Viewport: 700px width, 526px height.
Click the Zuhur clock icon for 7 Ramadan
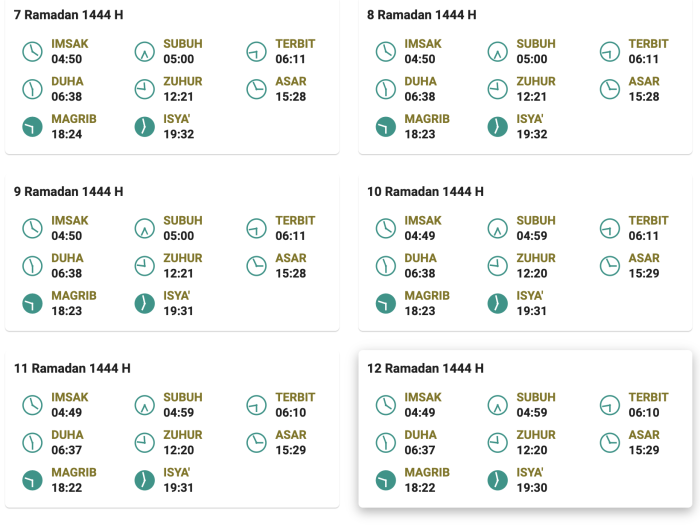pyautogui.click(x=145, y=89)
